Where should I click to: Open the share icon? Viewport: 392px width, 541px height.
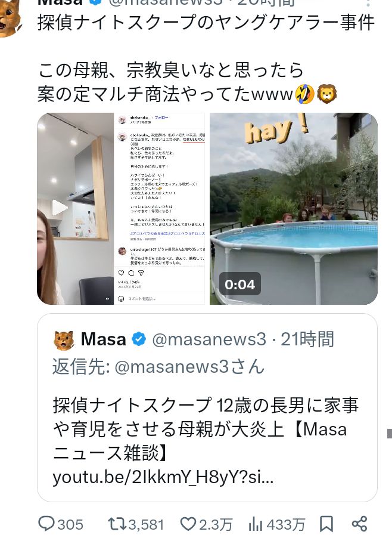pos(359,524)
